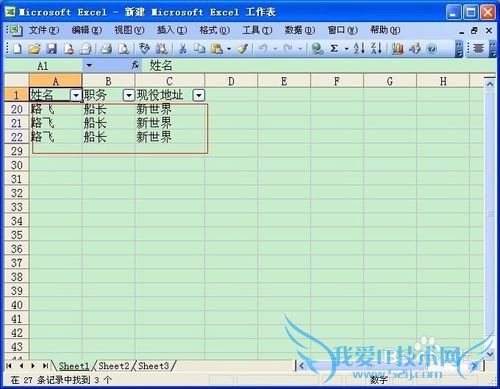
Task: Click the previous-sheet tab navigation arrow
Action: (x=21, y=366)
